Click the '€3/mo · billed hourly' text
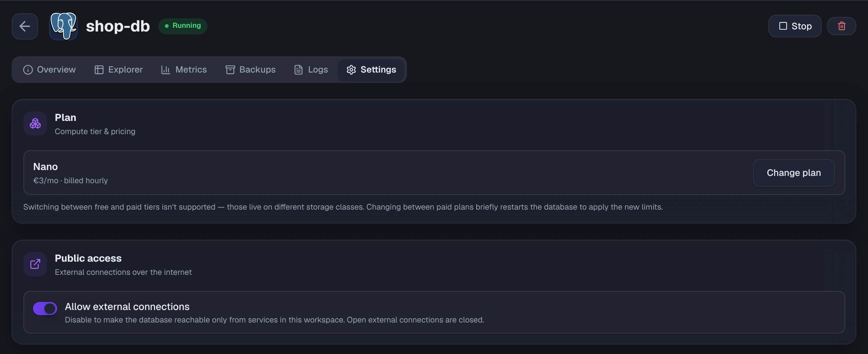 click(70, 181)
